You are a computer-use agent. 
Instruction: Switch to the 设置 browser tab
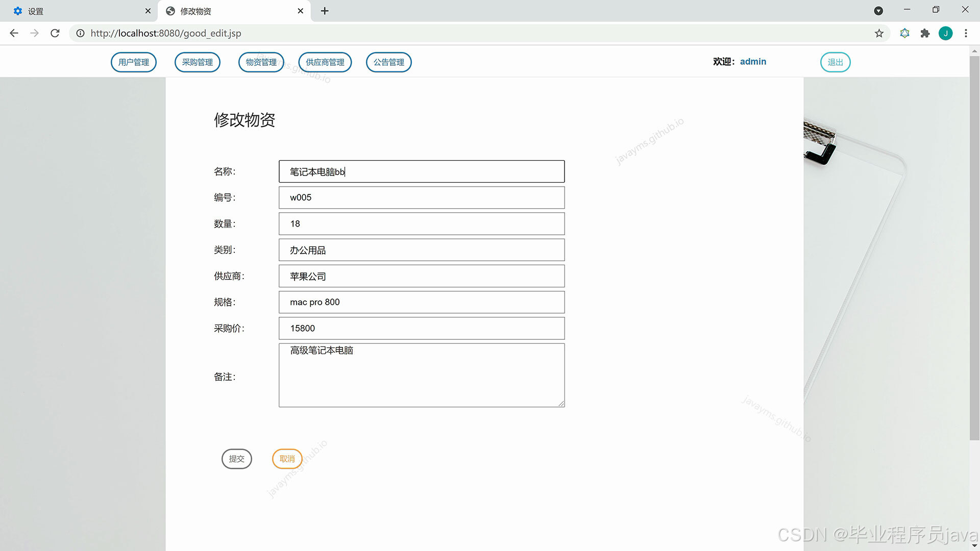click(x=79, y=11)
